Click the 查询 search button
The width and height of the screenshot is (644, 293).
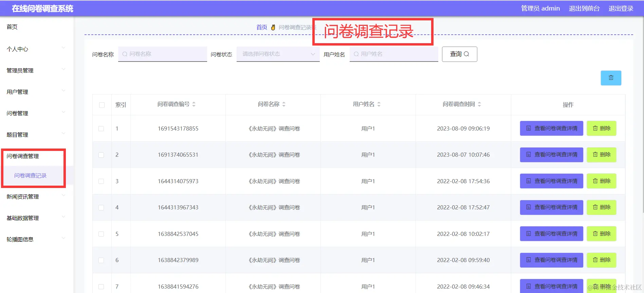coord(459,54)
